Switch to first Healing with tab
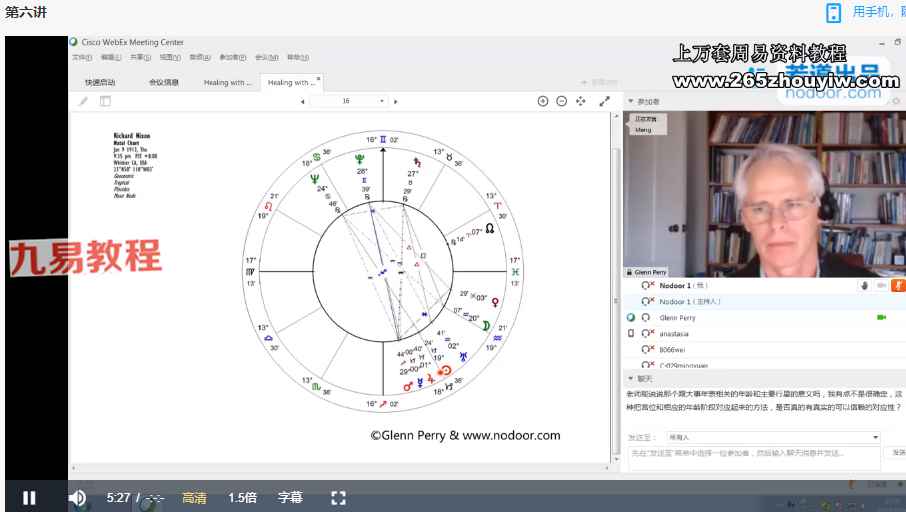Image resolution: width=906 pixels, height=512 pixels. click(227, 83)
